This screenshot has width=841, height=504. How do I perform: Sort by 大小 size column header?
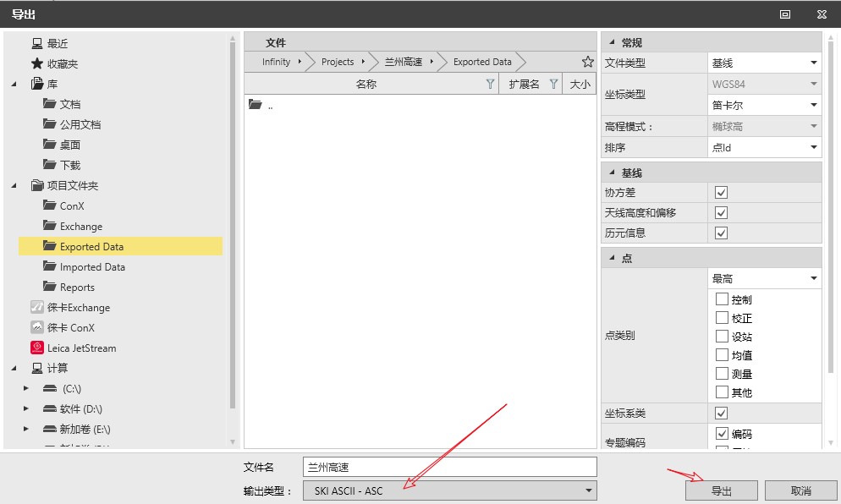tap(580, 85)
